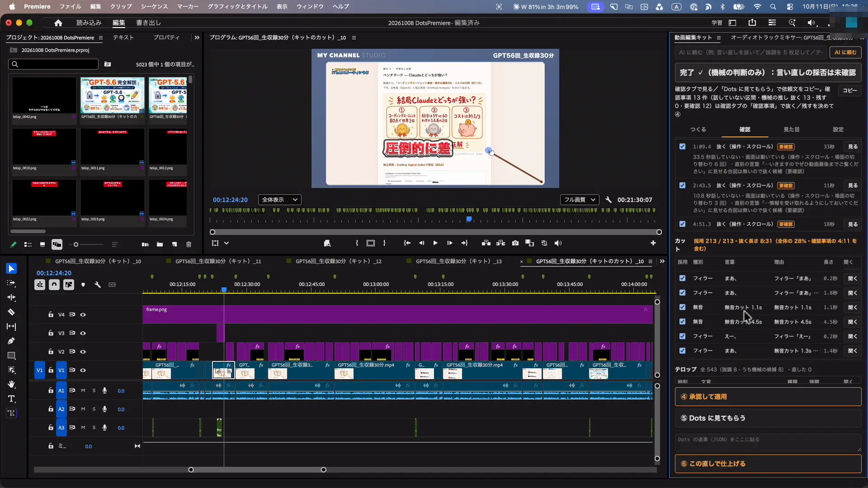This screenshot has width=868, height=488.
Task: Switch to the 見た目 tab
Action: tap(792, 130)
